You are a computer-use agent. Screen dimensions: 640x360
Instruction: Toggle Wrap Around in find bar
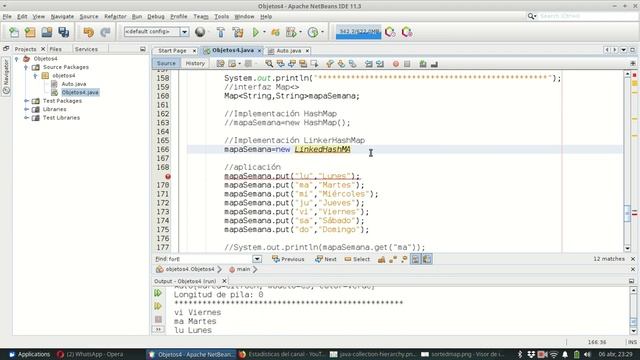(427, 259)
